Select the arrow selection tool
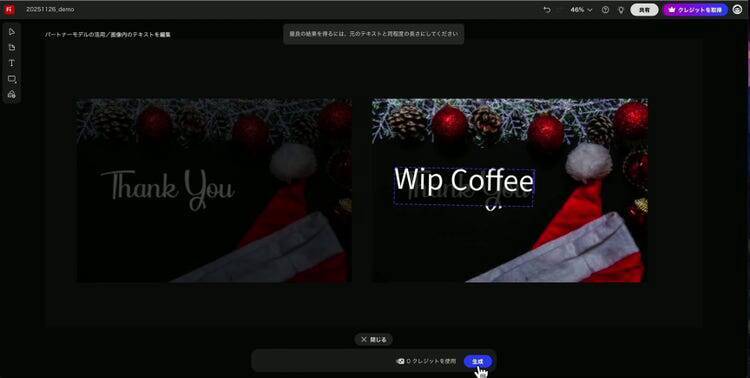Image resolution: width=750 pixels, height=378 pixels. pyautogui.click(x=12, y=32)
